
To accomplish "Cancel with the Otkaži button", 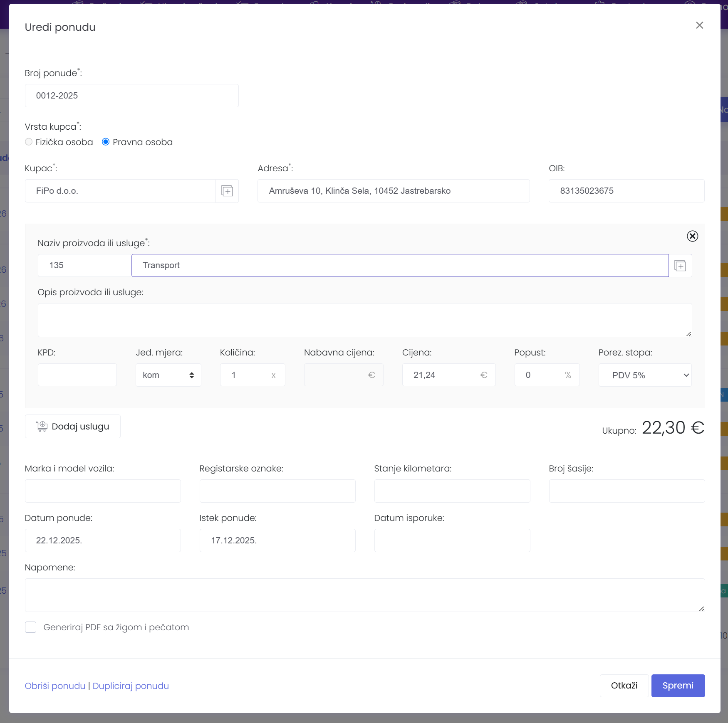I will click(x=624, y=686).
